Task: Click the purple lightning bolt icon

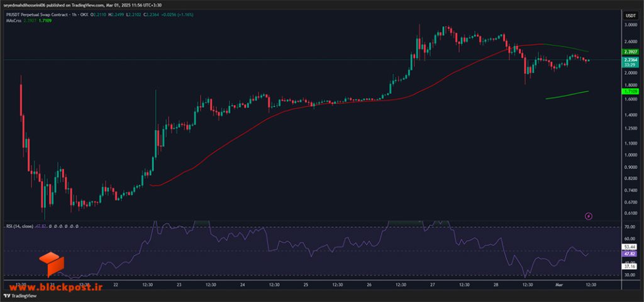Action: click(x=589, y=216)
